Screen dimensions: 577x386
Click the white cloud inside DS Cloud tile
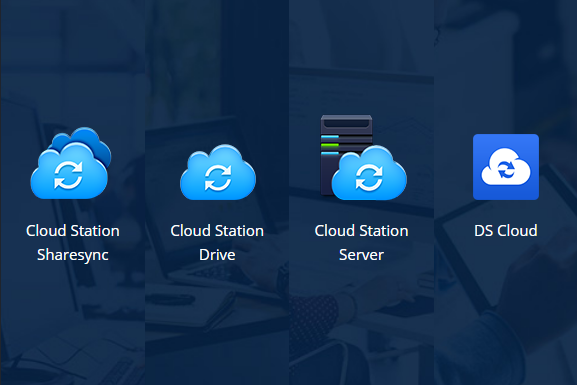click(x=506, y=167)
